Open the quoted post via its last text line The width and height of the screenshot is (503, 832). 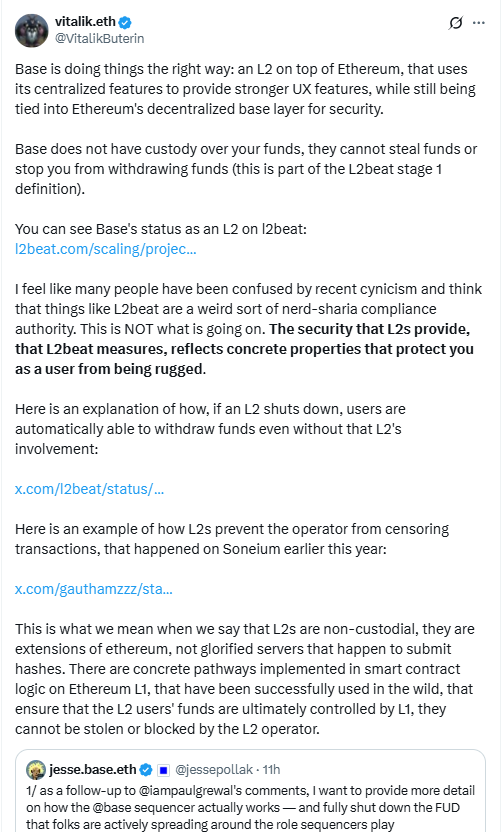tap(210, 825)
